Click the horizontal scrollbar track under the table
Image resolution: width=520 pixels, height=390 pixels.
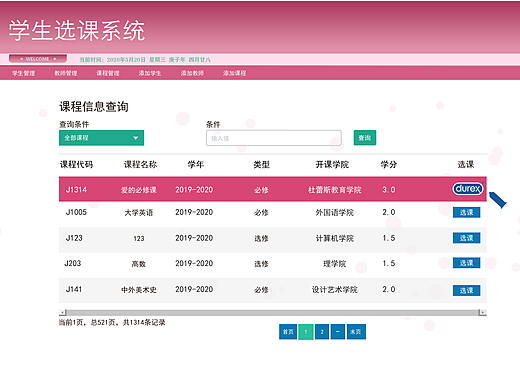pyautogui.click(x=273, y=312)
